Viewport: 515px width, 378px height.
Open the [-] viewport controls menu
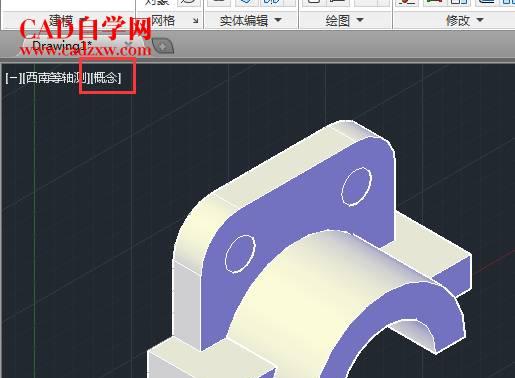(14, 78)
